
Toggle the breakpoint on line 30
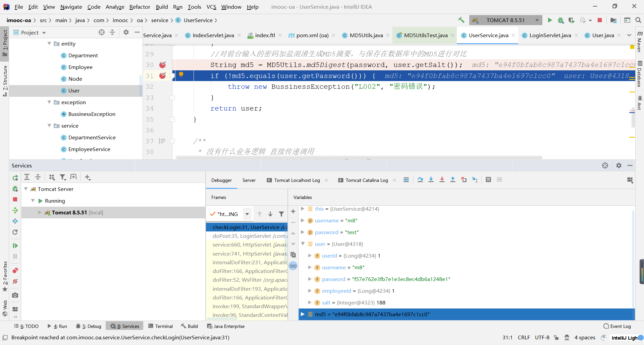click(163, 65)
